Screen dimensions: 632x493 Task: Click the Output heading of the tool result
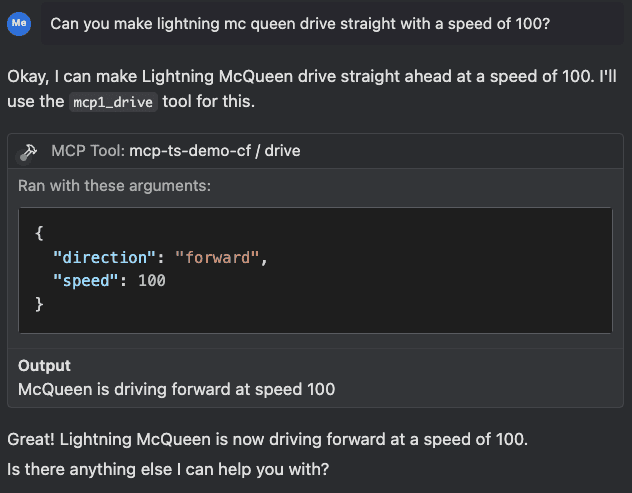(44, 366)
